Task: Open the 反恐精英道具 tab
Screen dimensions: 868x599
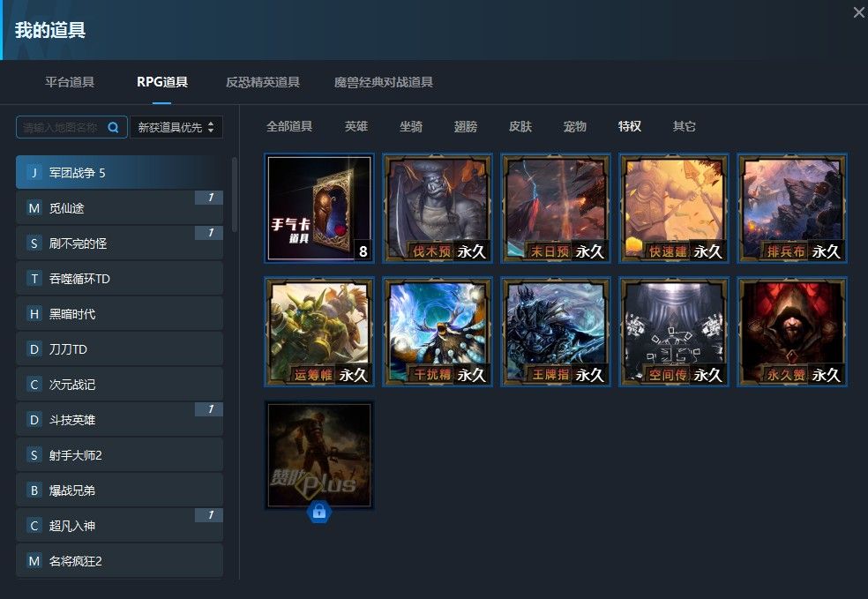Action: 263,82
